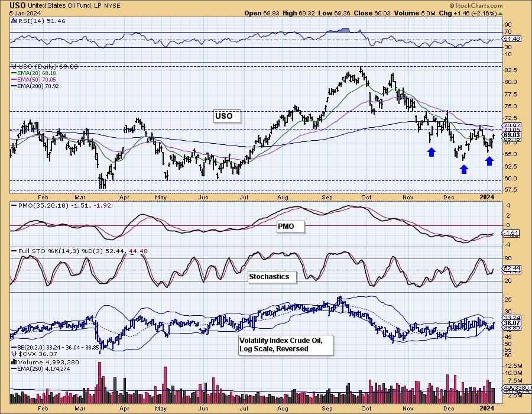This screenshot has height=414, width=532.
Task: Click the 80.0 price axis label
Action: click(511, 82)
